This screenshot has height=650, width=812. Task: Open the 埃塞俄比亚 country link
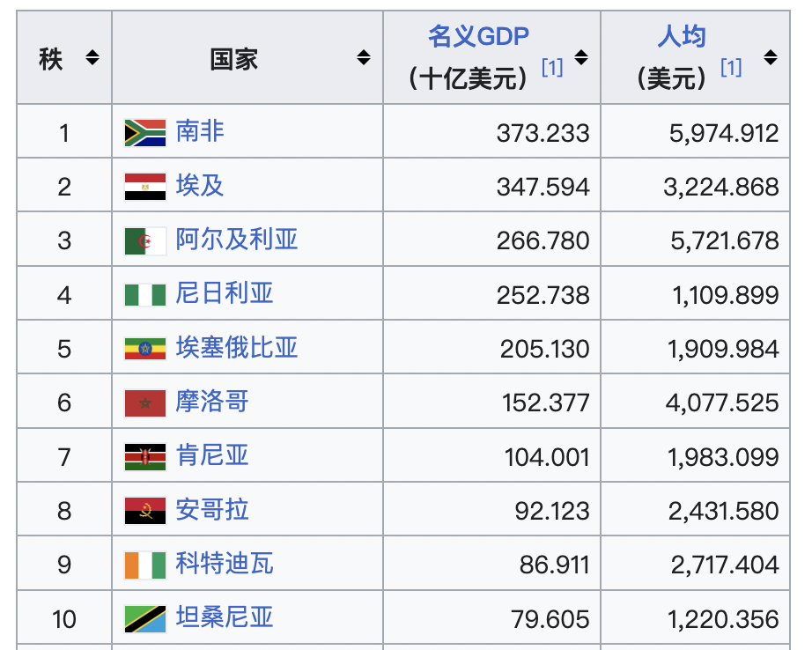point(237,347)
